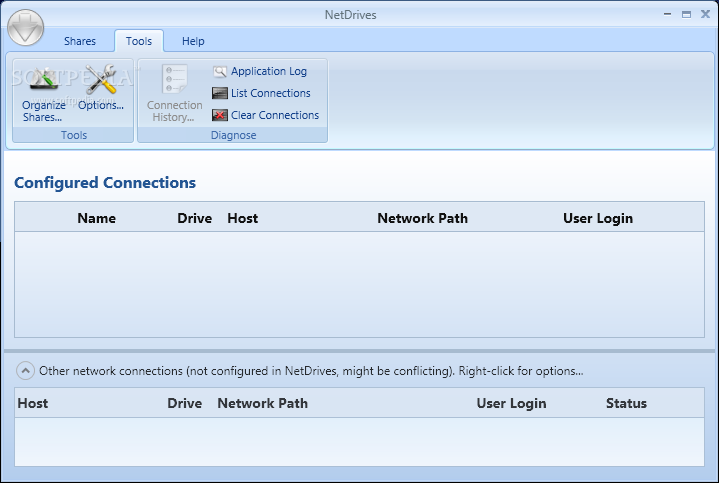Open the Application Log link
The width and height of the screenshot is (719, 483).
tap(269, 72)
